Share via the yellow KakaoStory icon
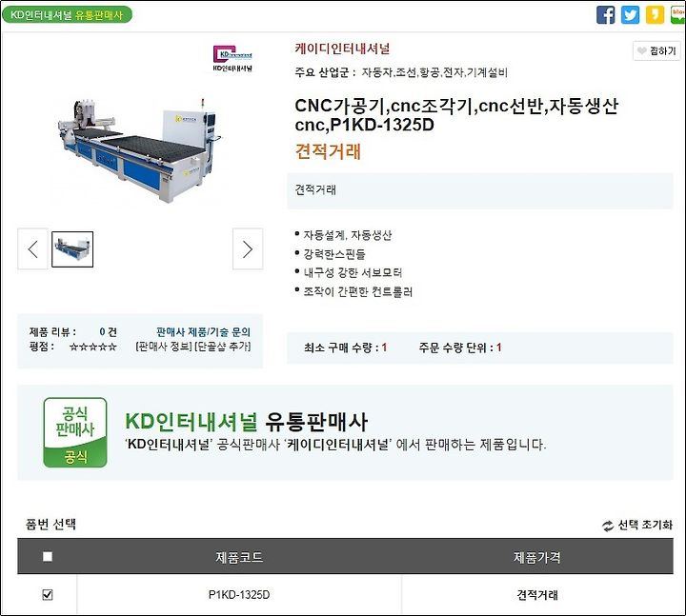686x616 pixels. 655,15
